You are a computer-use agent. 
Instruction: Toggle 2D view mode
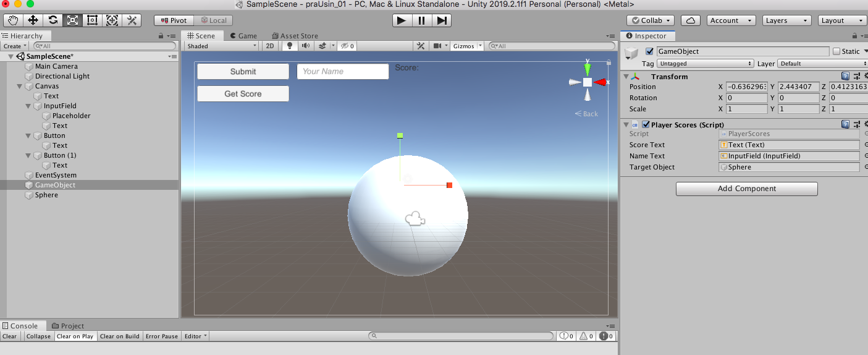(x=270, y=46)
